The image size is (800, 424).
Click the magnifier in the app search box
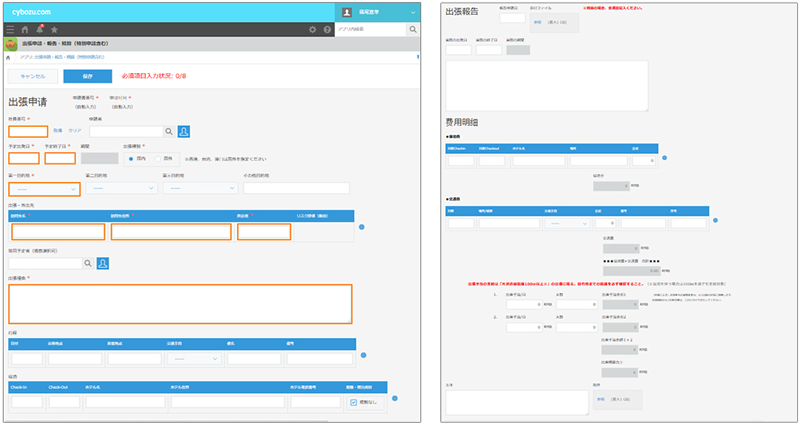tap(412, 30)
